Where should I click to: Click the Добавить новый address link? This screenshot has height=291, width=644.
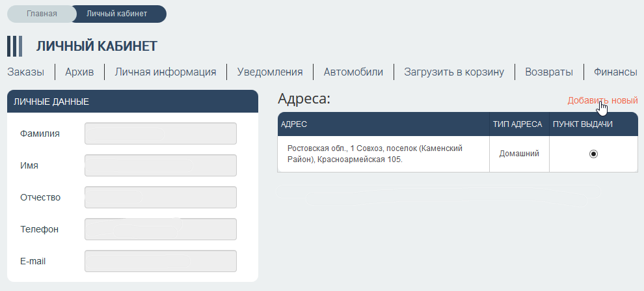click(602, 100)
